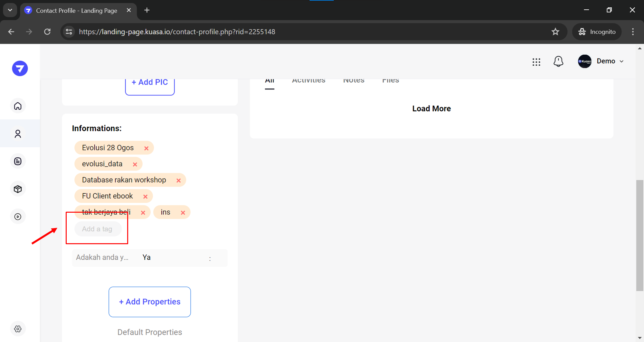Open the apps grid menu
The height and width of the screenshot is (342, 644).
536,62
